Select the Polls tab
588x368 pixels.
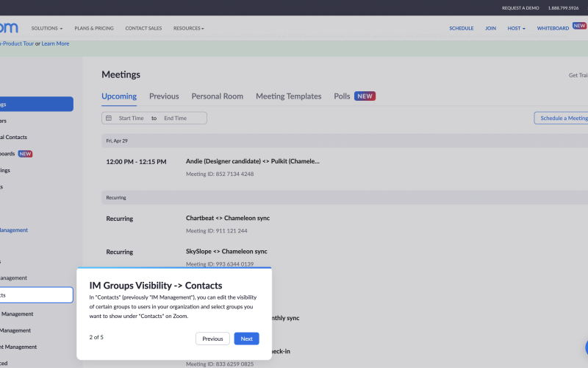click(x=342, y=96)
